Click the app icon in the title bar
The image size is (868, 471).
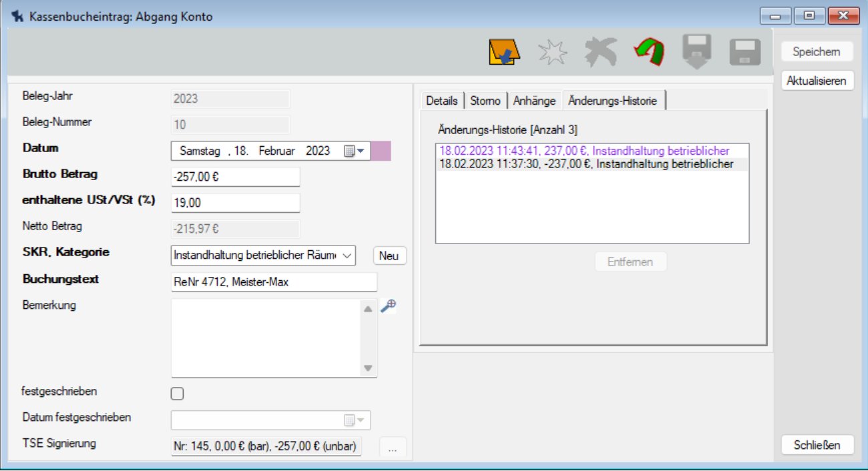(x=18, y=17)
